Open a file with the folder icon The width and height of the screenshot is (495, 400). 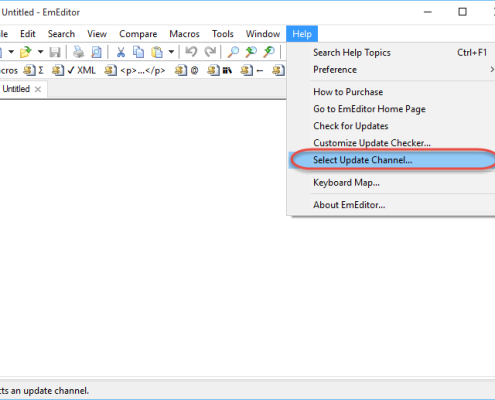click(x=25, y=52)
